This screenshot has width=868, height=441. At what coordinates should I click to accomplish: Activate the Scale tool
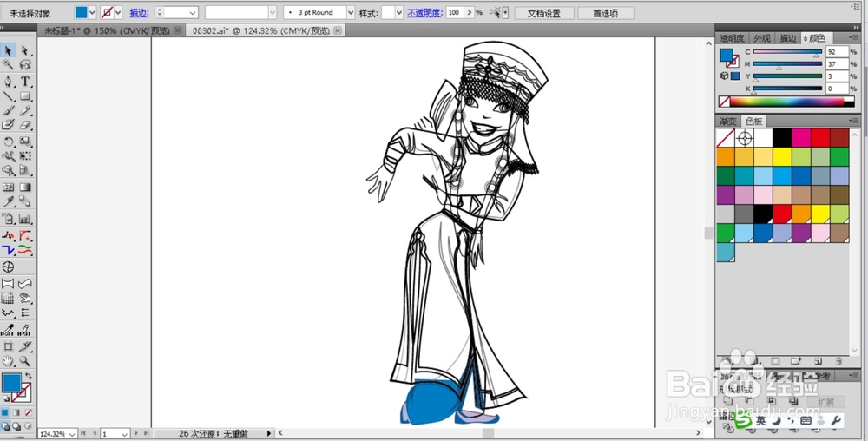coord(25,142)
